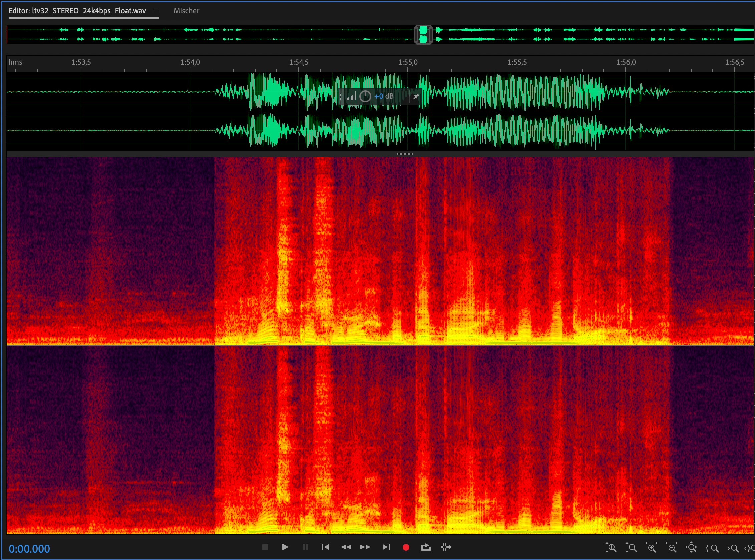
Task: Toggle Skip Selection button in transport
Action: coord(446,547)
